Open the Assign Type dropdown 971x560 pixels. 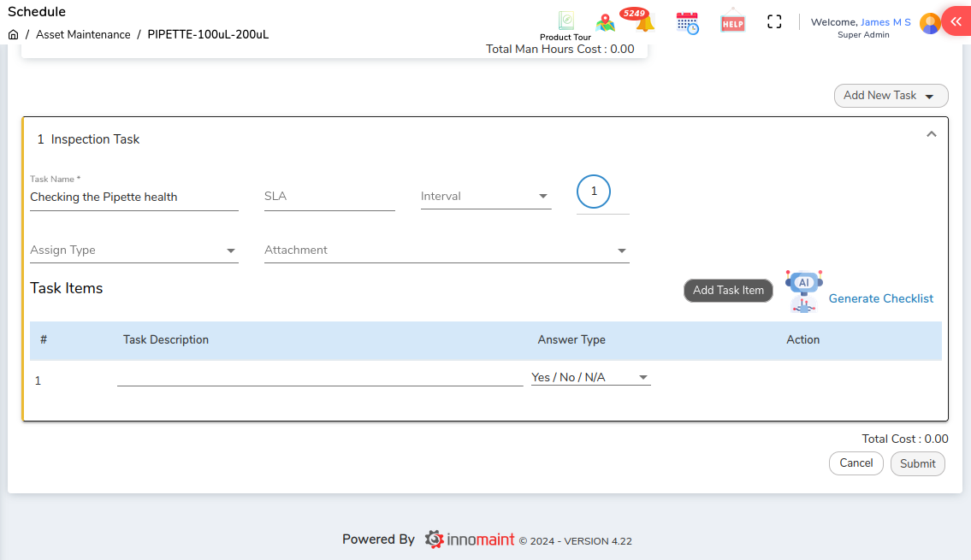[x=133, y=251]
